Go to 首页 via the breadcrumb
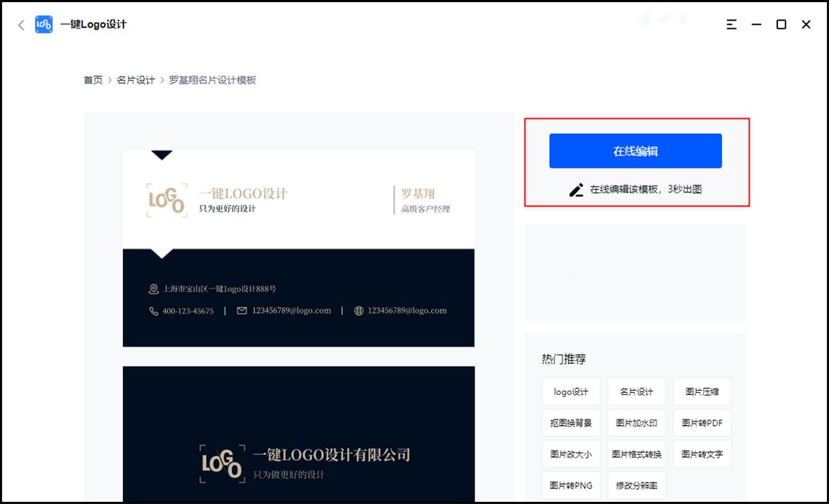829x504 pixels. (x=93, y=79)
